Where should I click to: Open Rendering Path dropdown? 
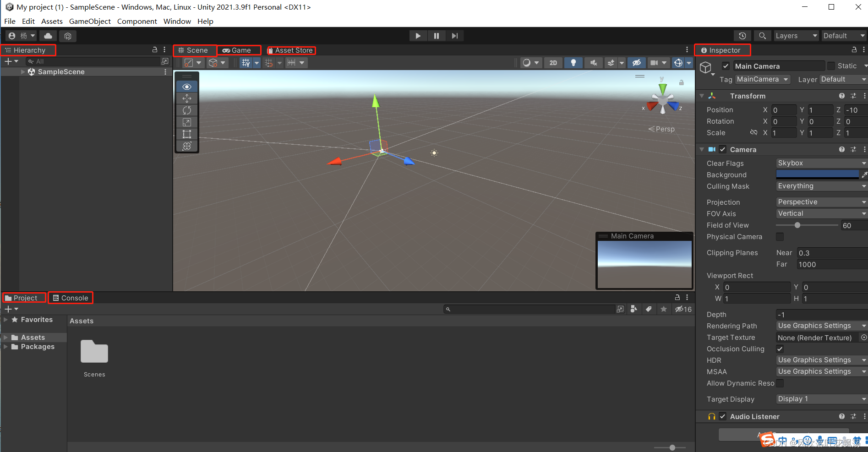(x=822, y=326)
